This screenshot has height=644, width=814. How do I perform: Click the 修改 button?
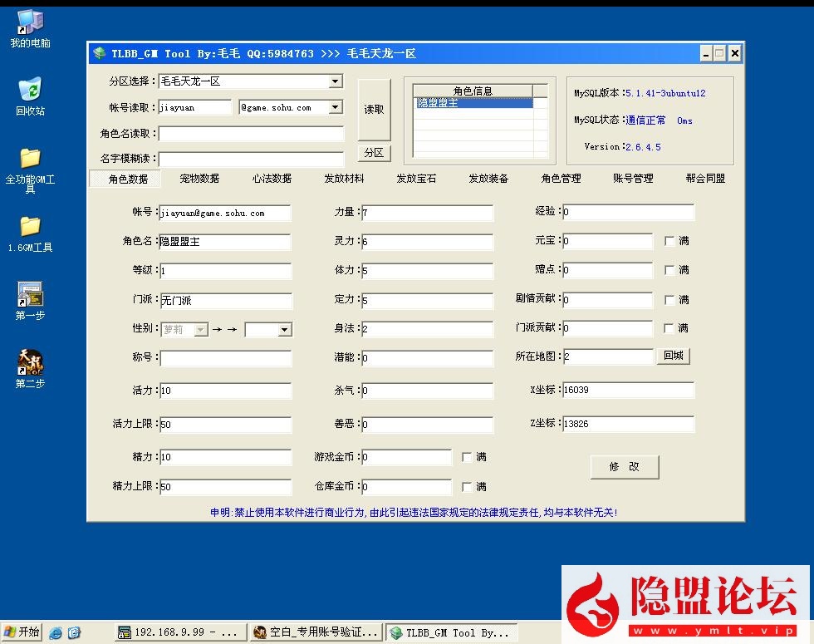click(625, 466)
